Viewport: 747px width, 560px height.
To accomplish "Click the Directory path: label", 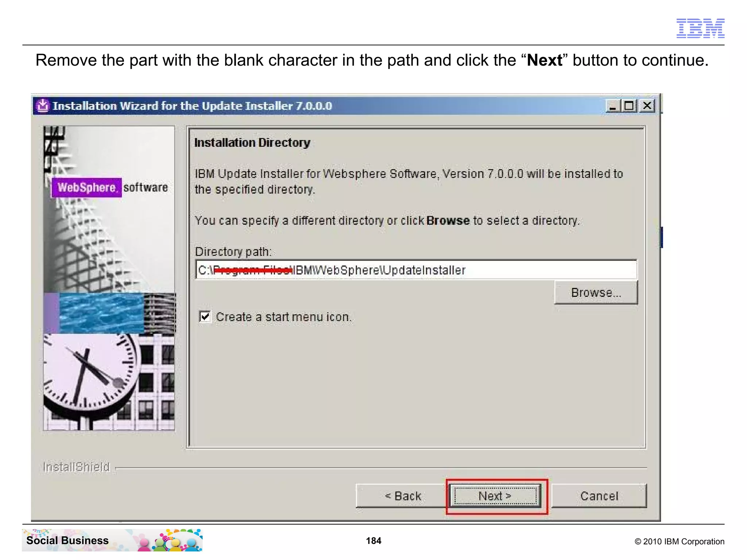I will 233,252.
